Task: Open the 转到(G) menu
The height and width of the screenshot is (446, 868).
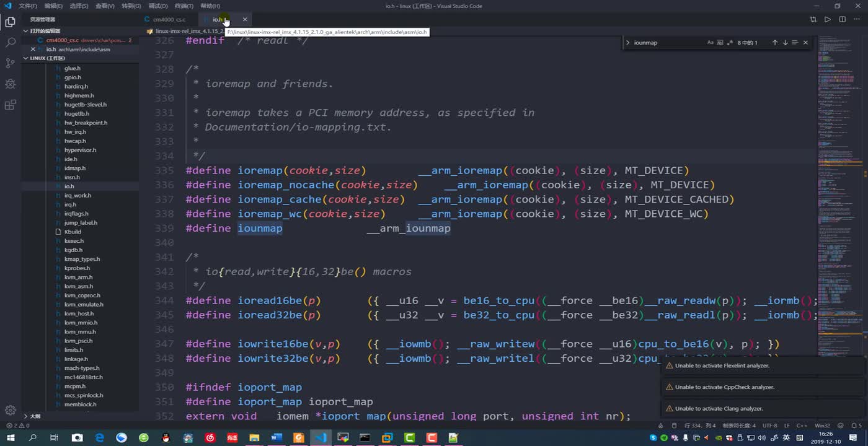Action: [131, 6]
